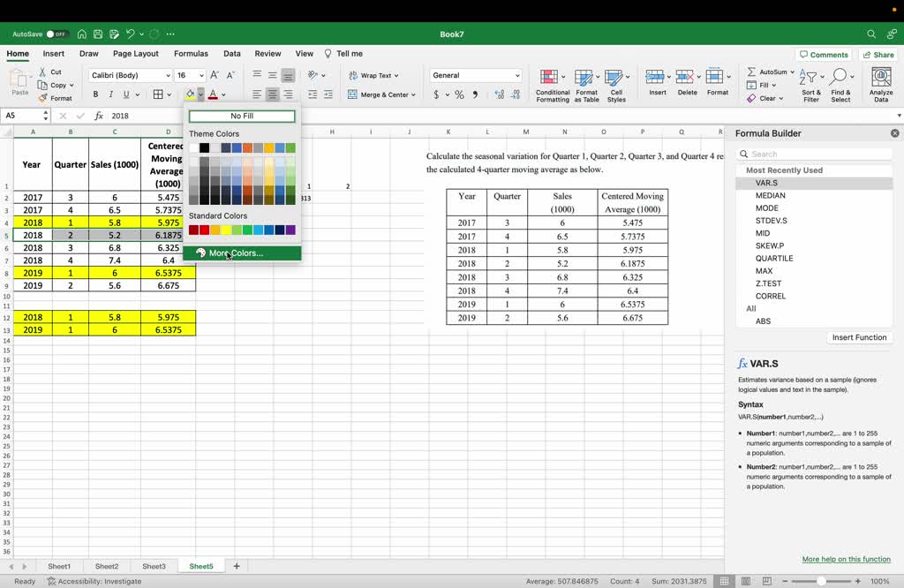Click the Format Painter icon
This screenshot has width=904, height=588.
tap(56, 98)
